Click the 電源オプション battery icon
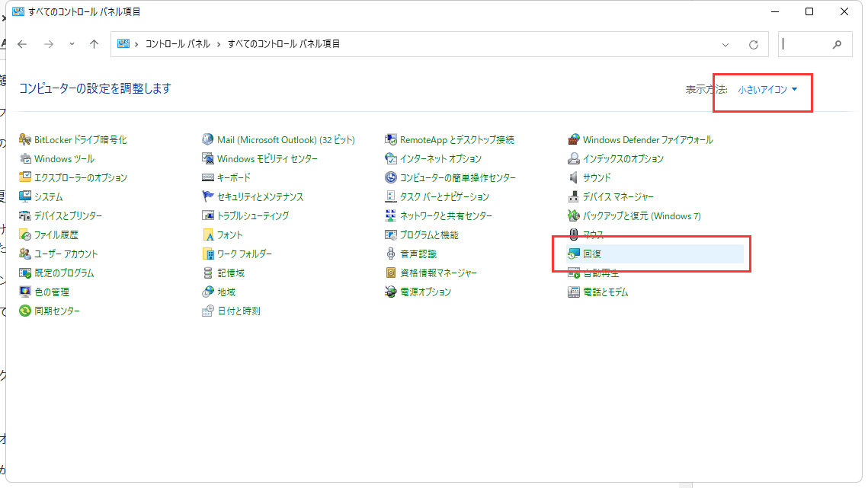 (391, 292)
